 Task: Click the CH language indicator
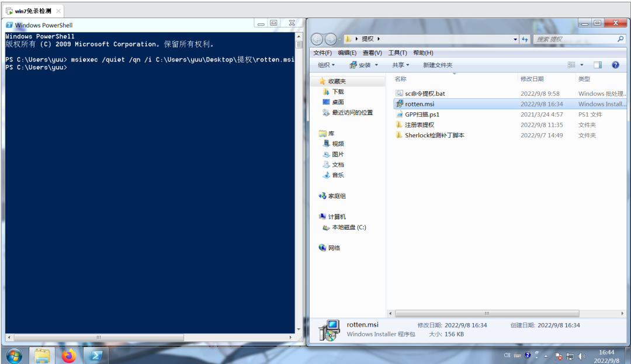[x=508, y=355]
